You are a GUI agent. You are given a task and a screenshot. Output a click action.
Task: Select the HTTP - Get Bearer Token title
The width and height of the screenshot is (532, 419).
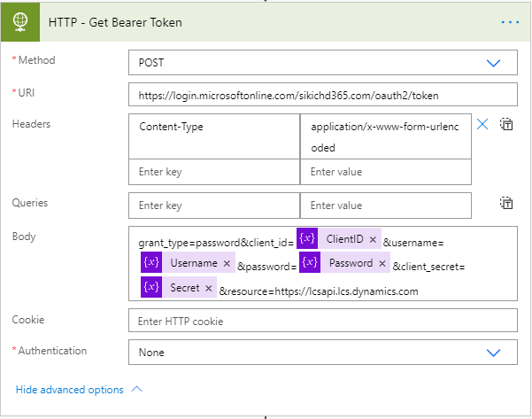point(115,22)
